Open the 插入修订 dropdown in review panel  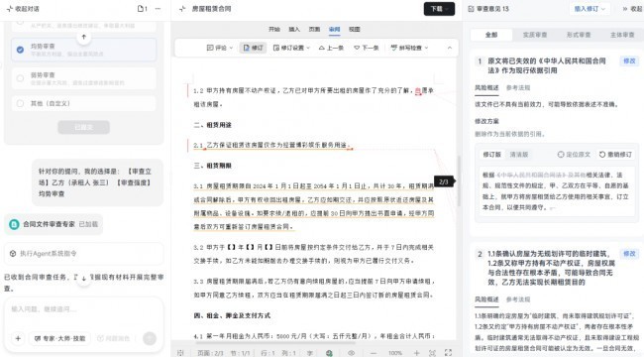click(x=590, y=9)
